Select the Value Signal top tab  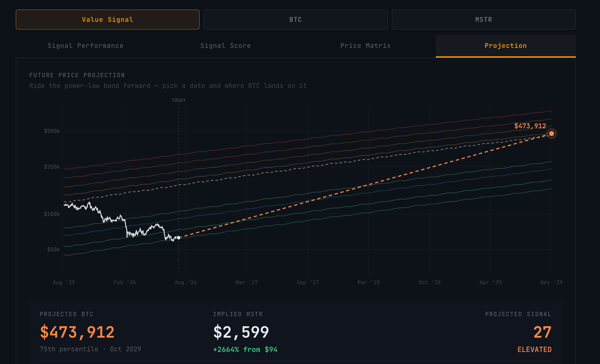click(x=107, y=20)
